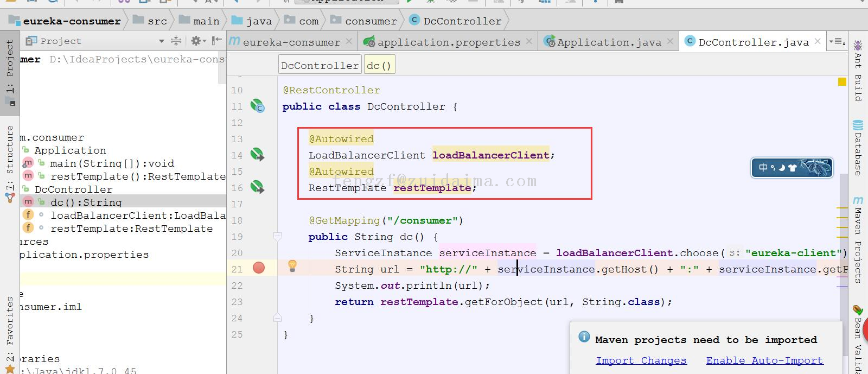Viewport: 868px width, 374px height.
Task: Remove the breakpoint on the String url line
Action: point(259,268)
